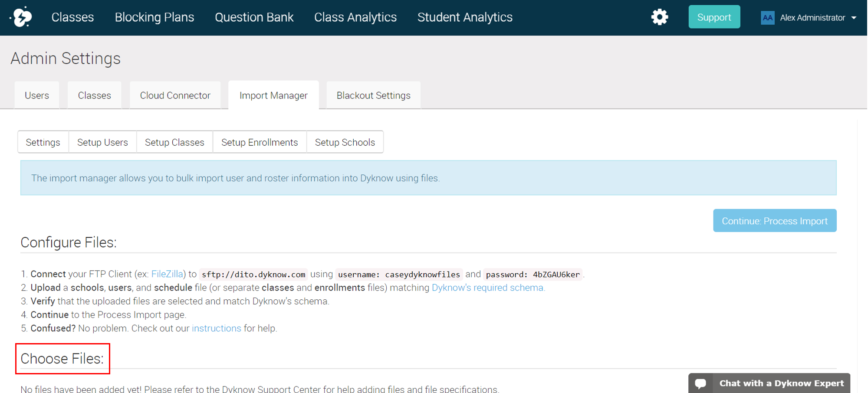
Task: Select the Classes admin tab
Action: coord(95,95)
